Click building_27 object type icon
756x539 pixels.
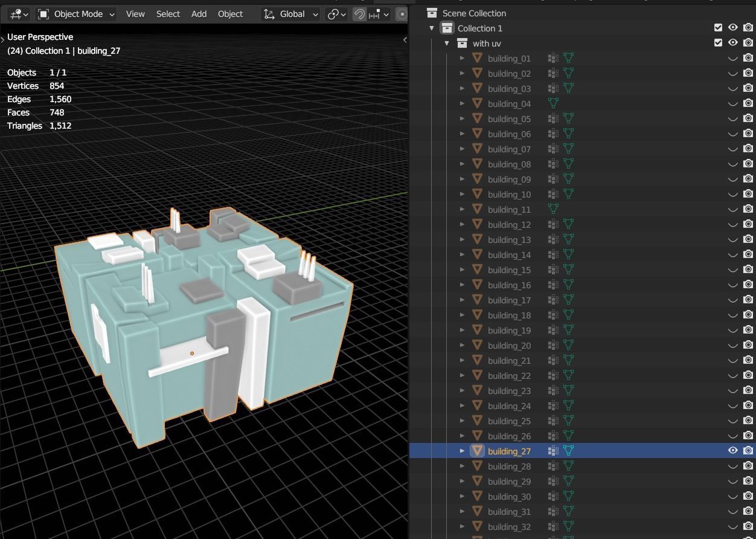click(x=477, y=451)
